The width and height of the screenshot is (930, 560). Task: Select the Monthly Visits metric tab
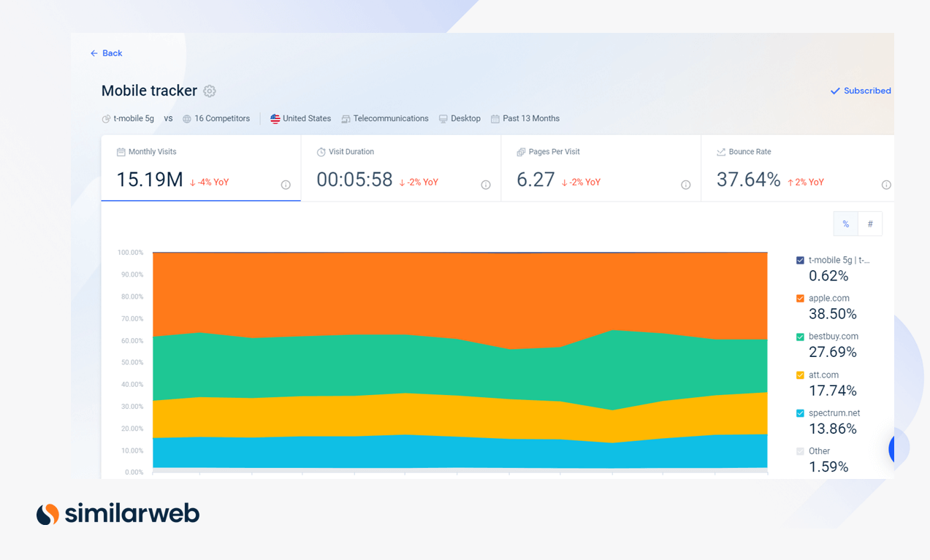click(x=201, y=168)
